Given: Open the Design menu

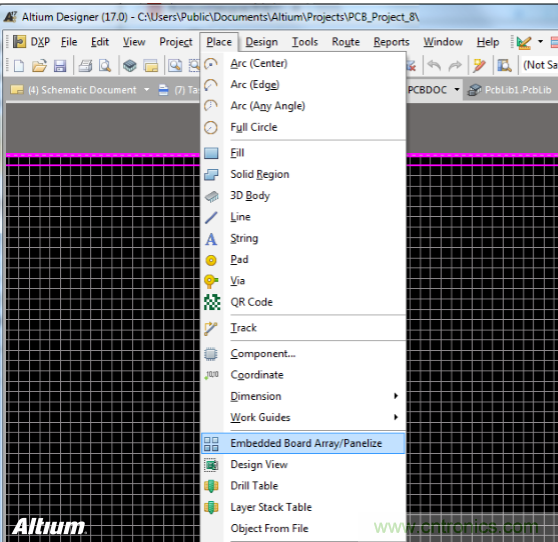Looking at the screenshot, I should [x=262, y=42].
